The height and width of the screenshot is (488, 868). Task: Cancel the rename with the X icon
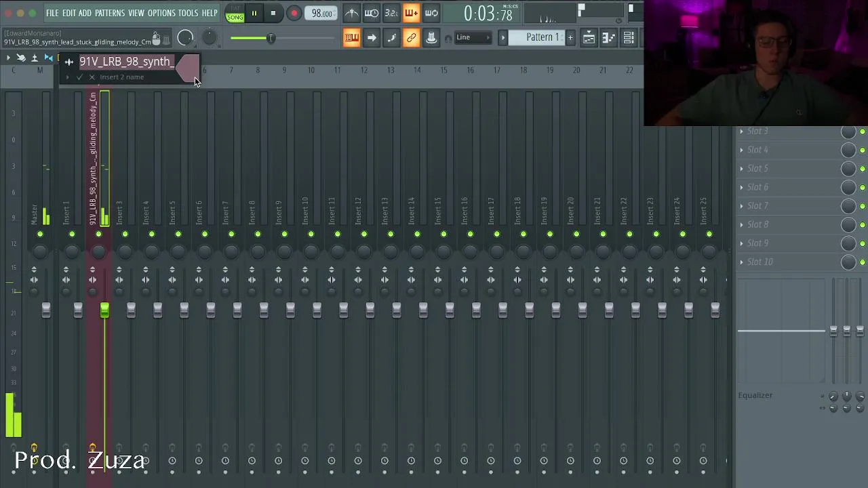(92, 77)
